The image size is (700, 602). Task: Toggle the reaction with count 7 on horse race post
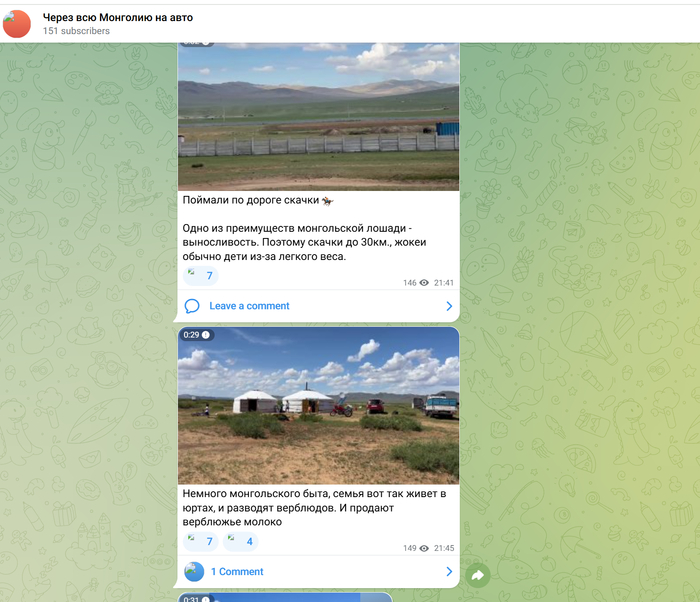[200, 276]
